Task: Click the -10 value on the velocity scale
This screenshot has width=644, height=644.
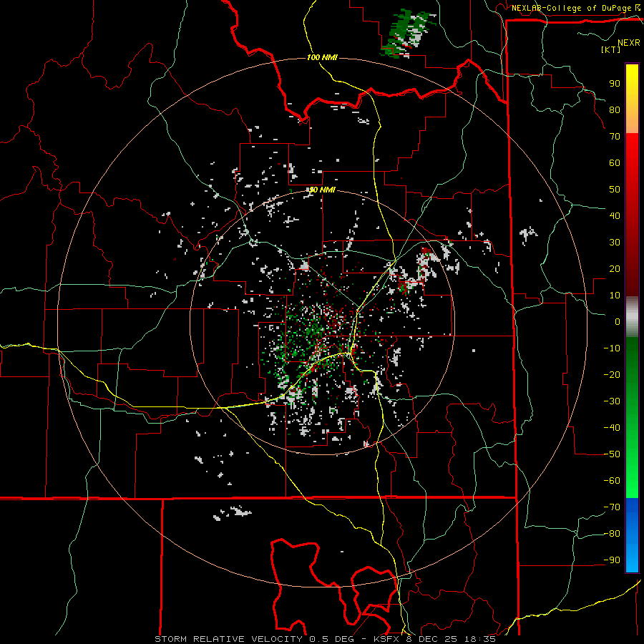Action: tap(612, 348)
